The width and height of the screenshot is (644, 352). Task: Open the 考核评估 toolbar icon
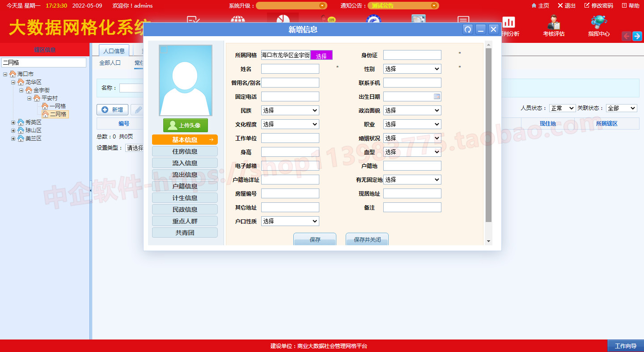(x=554, y=23)
